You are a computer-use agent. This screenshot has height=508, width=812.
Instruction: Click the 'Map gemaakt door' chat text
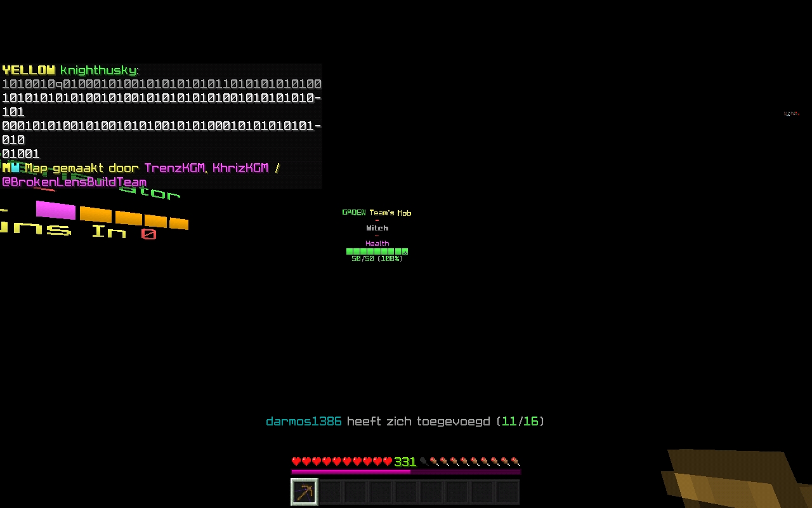tap(82, 168)
